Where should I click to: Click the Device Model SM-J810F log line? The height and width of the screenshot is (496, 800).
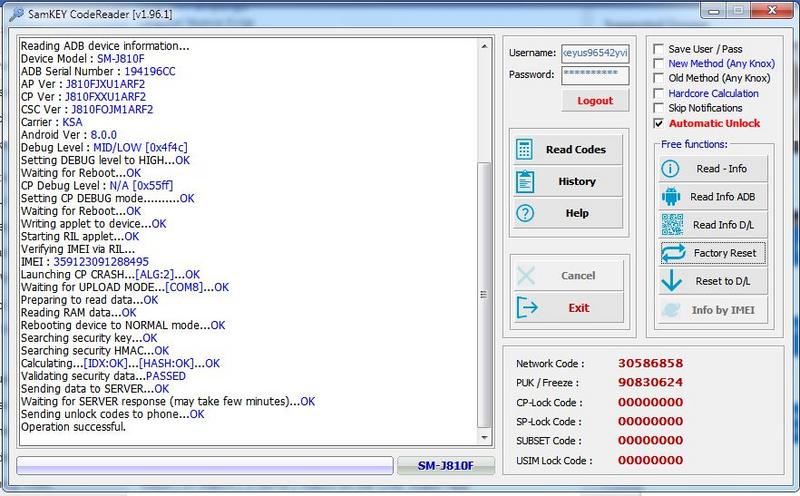(x=83, y=59)
